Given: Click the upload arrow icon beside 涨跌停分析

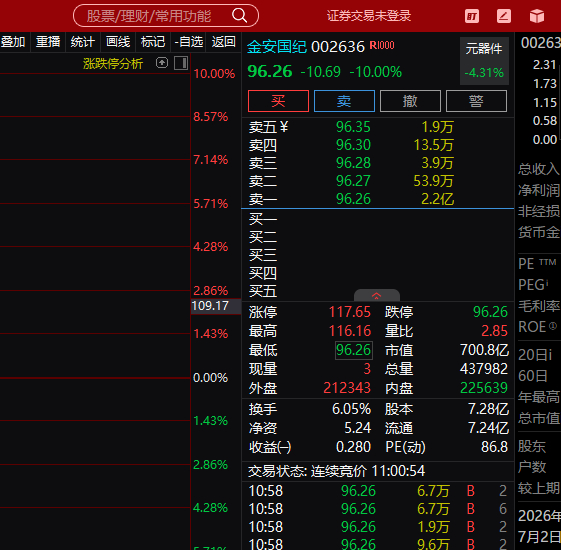Looking at the screenshot, I should click(x=162, y=63).
